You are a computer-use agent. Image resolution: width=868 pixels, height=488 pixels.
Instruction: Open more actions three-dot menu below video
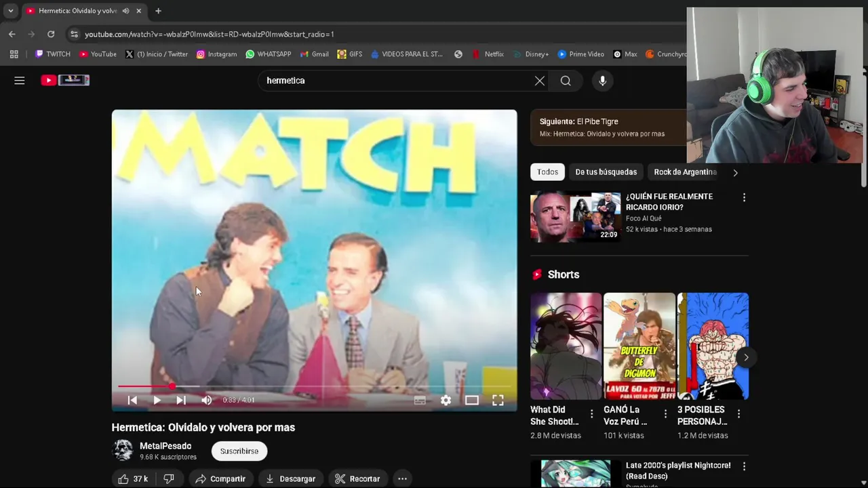click(x=402, y=479)
